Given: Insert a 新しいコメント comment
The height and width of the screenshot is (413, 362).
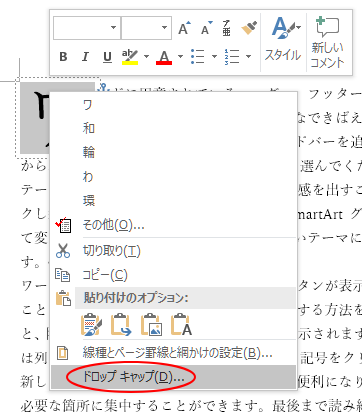Looking at the screenshot, I should 327,43.
